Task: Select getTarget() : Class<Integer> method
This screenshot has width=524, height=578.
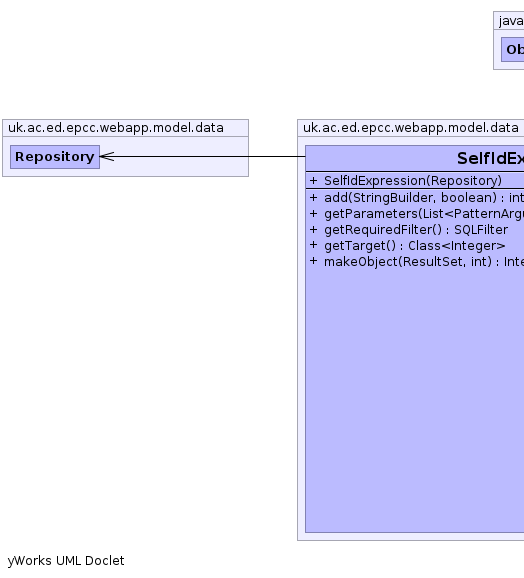Action: [415, 246]
